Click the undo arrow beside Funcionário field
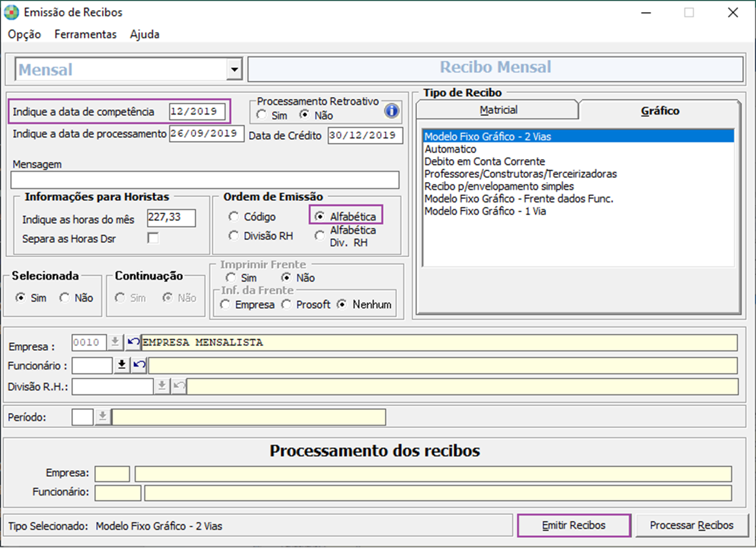The height and width of the screenshot is (548, 756). 139,365
